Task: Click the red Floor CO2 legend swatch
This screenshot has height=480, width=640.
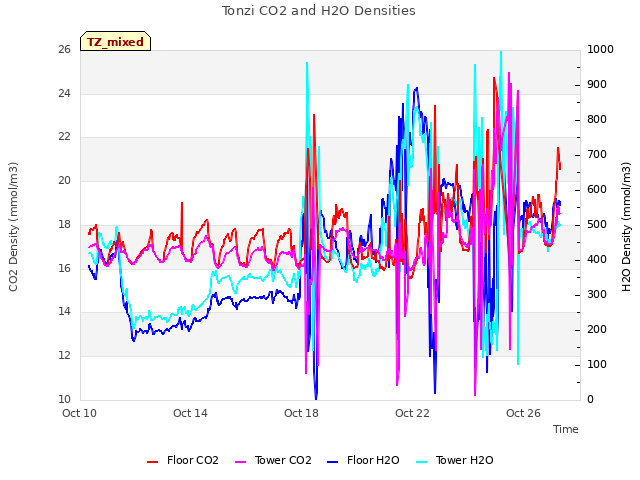Action: tap(152, 462)
